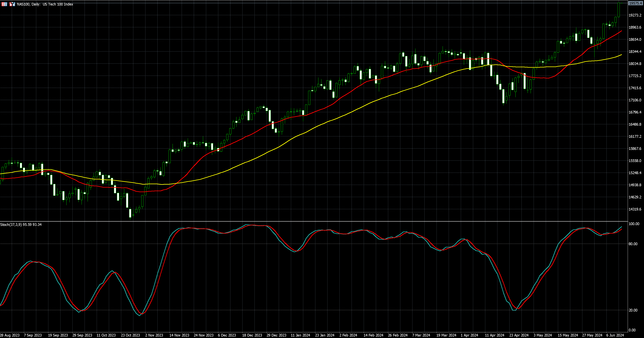Click the latest tall green candlestick
The width and height of the screenshot is (644, 338).
coord(619,10)
